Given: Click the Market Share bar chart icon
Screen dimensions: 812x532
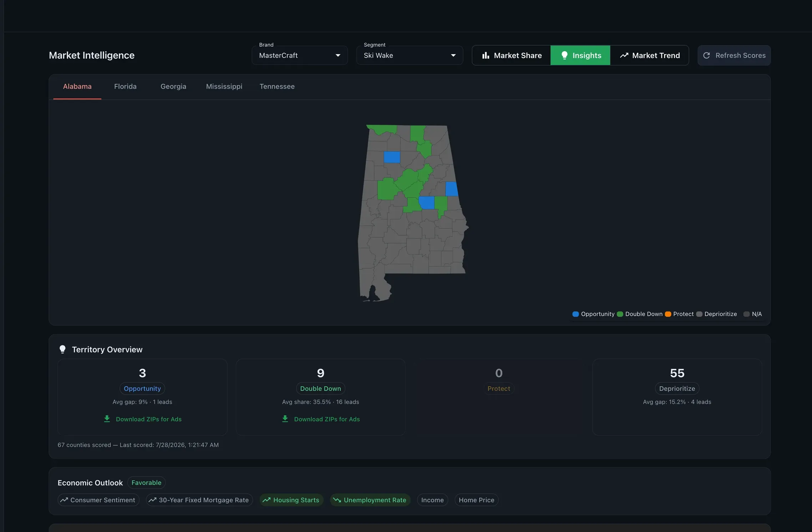Looking at the screenshot, I should point(486,55).
